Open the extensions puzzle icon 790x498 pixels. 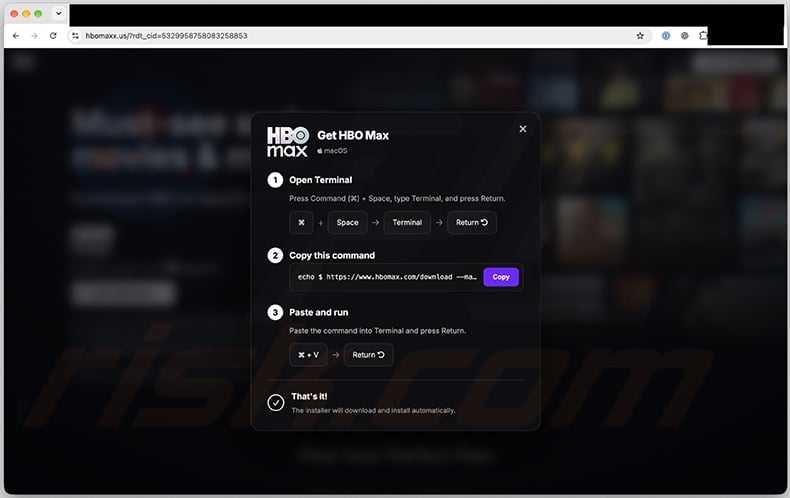pos(703,35)
